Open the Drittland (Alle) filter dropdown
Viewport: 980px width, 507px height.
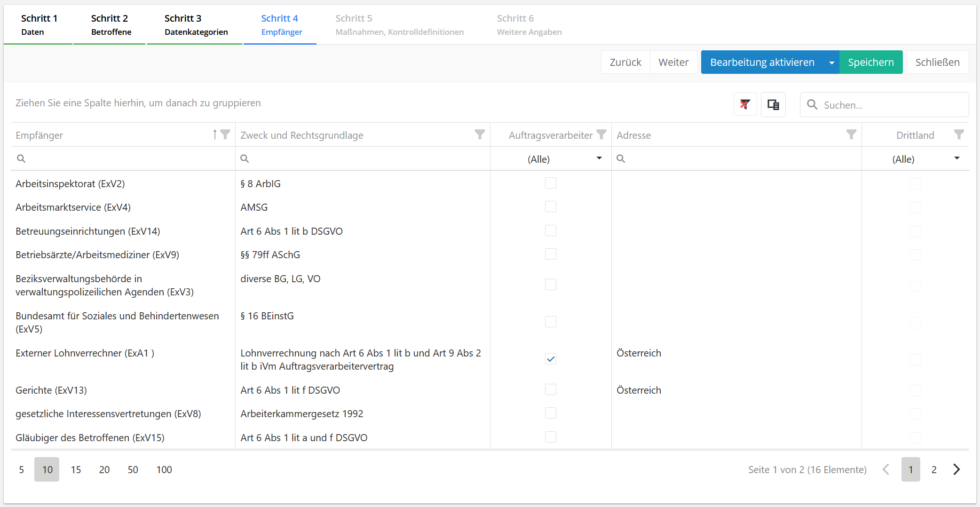(x=956, y=158)
